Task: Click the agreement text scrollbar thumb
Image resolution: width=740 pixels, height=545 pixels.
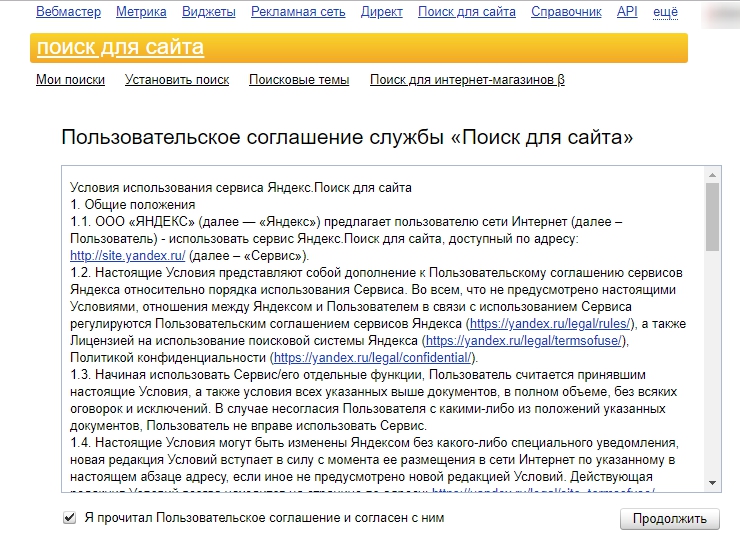Action: pos(712,215)
